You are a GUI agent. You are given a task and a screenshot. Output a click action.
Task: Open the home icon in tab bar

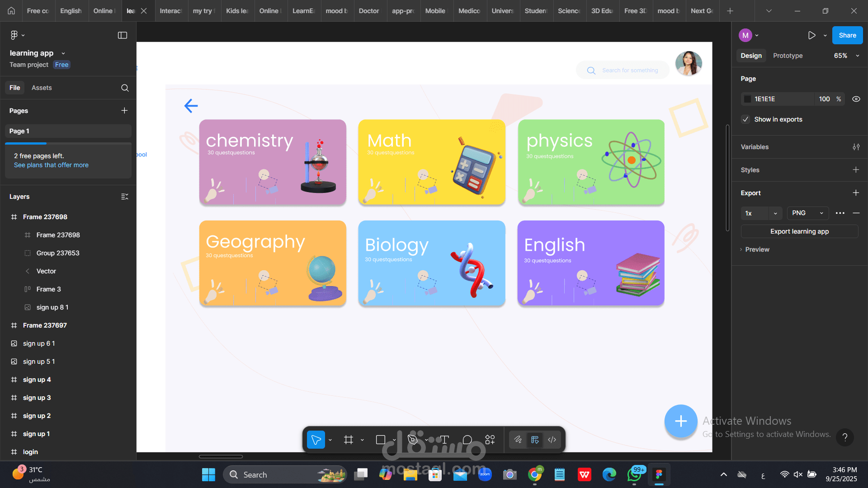pos(11,11)
